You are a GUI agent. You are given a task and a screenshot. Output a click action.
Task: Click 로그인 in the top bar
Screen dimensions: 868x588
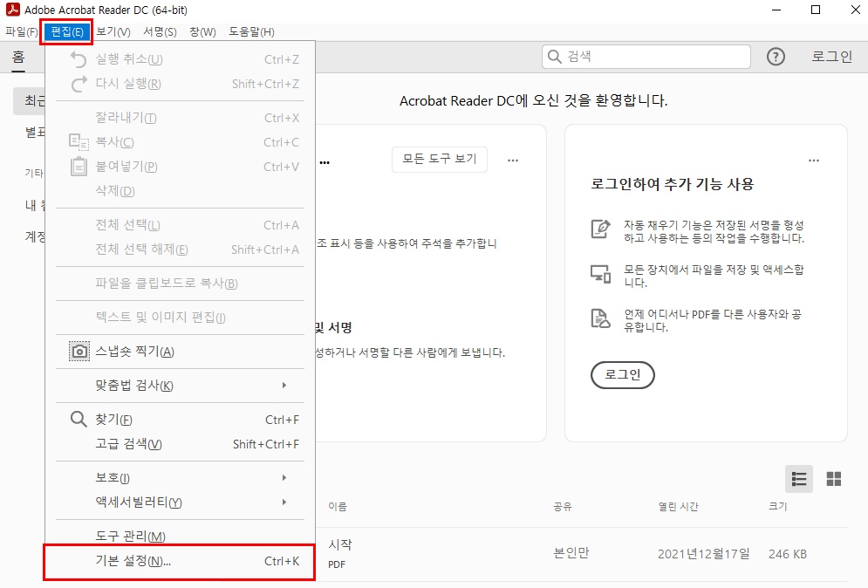click(831, 57)
